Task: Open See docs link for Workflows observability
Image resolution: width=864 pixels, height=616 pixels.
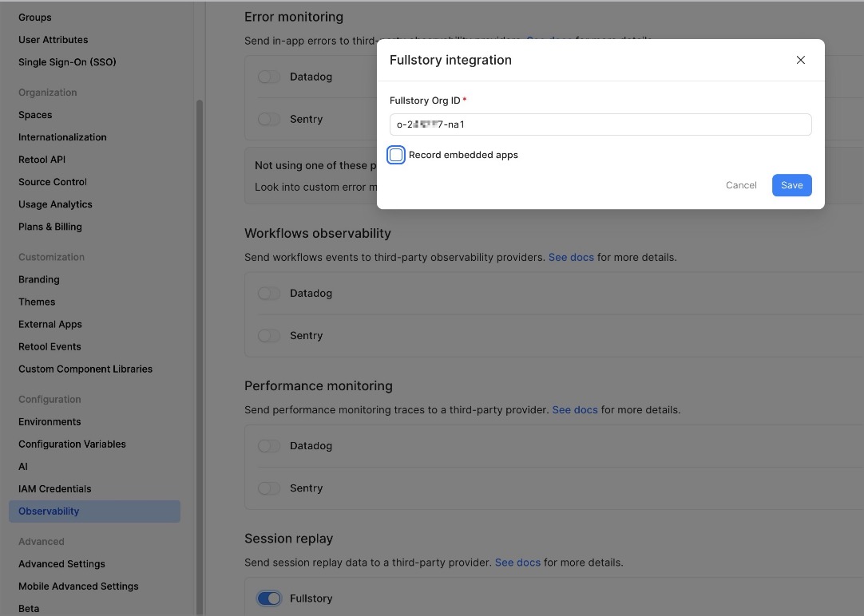Action: 571,258
